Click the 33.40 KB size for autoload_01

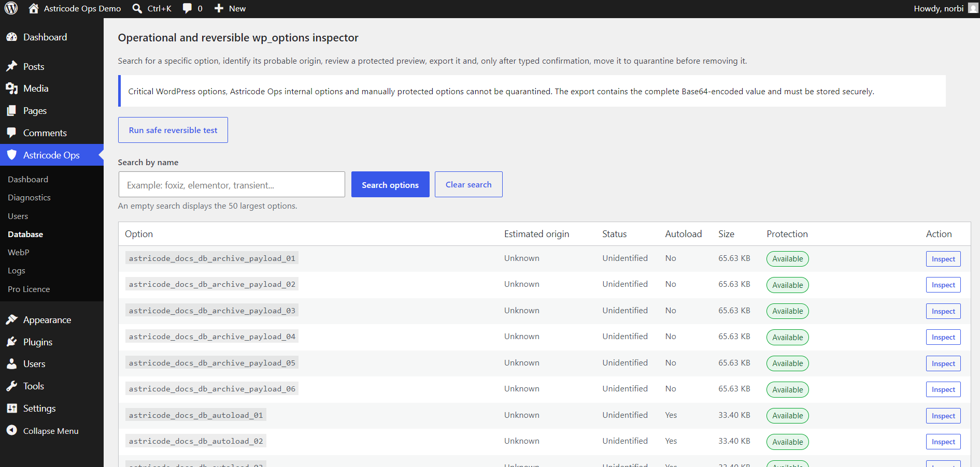(x=734, y=415)
